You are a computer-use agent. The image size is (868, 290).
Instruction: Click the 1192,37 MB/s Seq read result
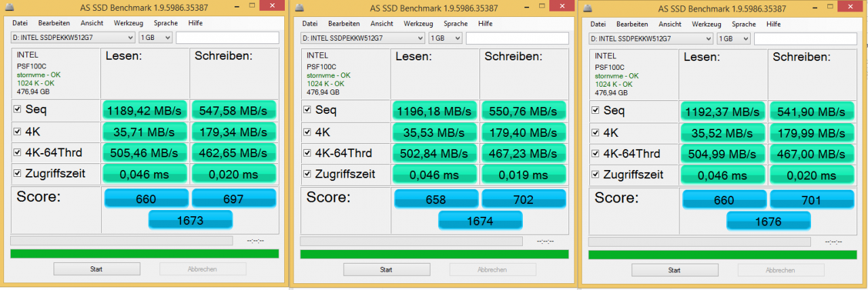click(724, 111)
